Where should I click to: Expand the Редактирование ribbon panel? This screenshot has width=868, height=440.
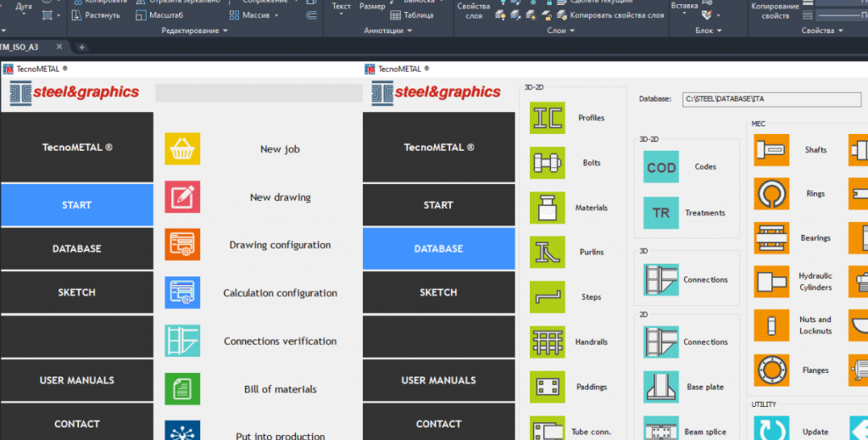pos(195,31)
